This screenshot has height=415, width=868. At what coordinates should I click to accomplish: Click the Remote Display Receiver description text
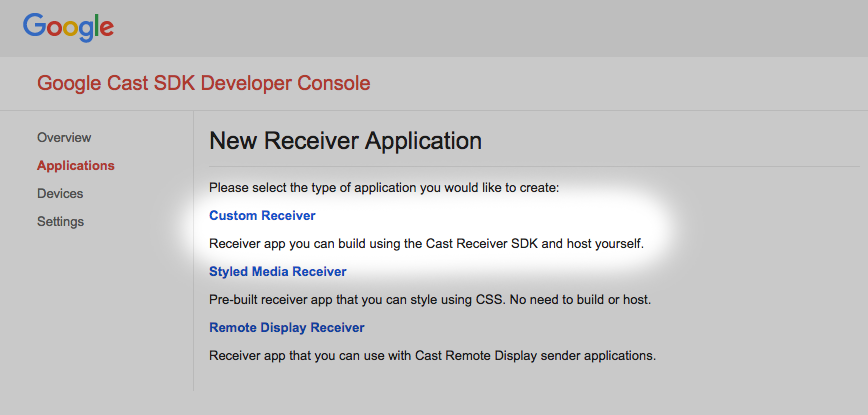click(x=432, y=355)
